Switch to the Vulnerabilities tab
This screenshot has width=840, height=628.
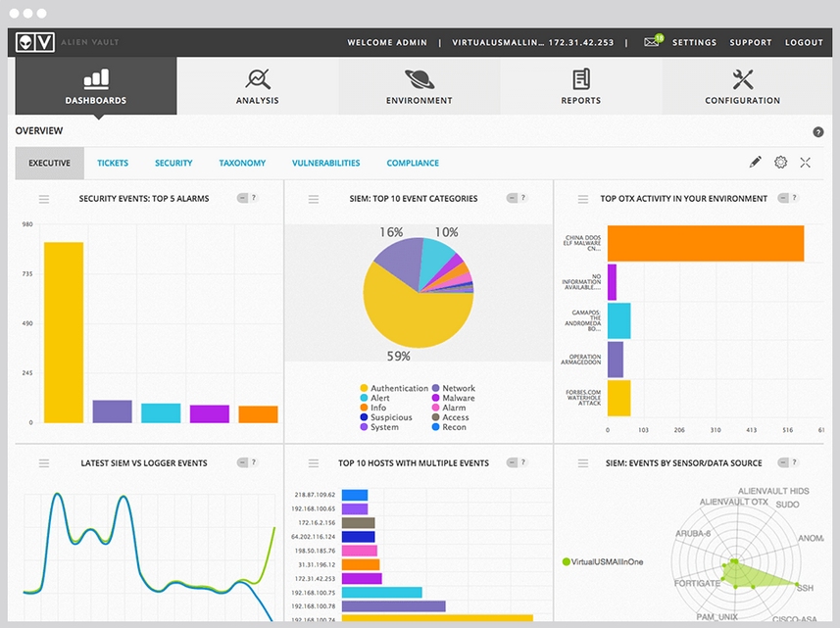(x=325, y=163)
